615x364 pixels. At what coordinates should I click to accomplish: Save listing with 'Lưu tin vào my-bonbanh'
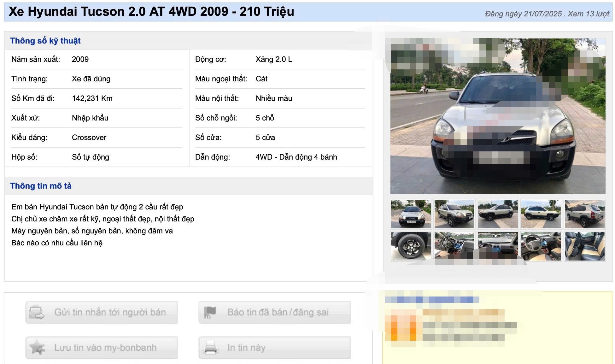(x=102, y=347)
